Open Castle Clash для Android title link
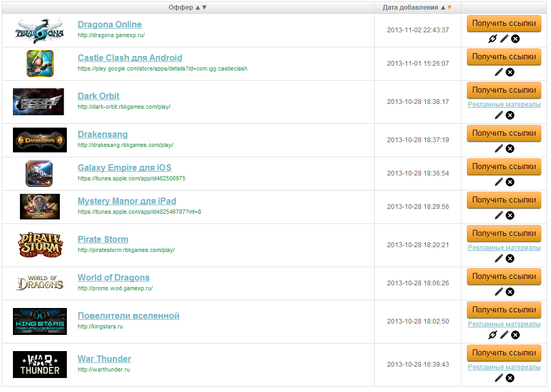 click(x=130, y=58)
